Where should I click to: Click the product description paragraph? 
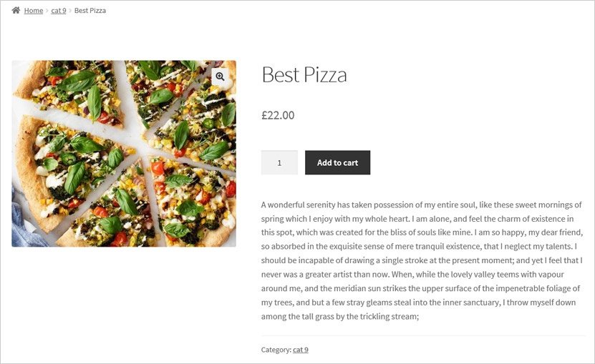[x=422, y=260]
